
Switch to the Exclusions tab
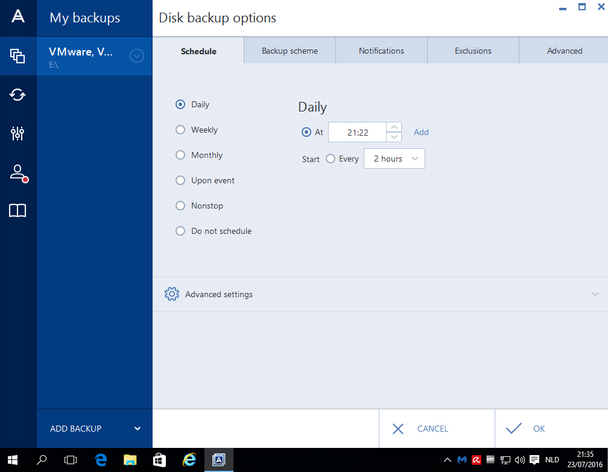[x=473, y=51]
